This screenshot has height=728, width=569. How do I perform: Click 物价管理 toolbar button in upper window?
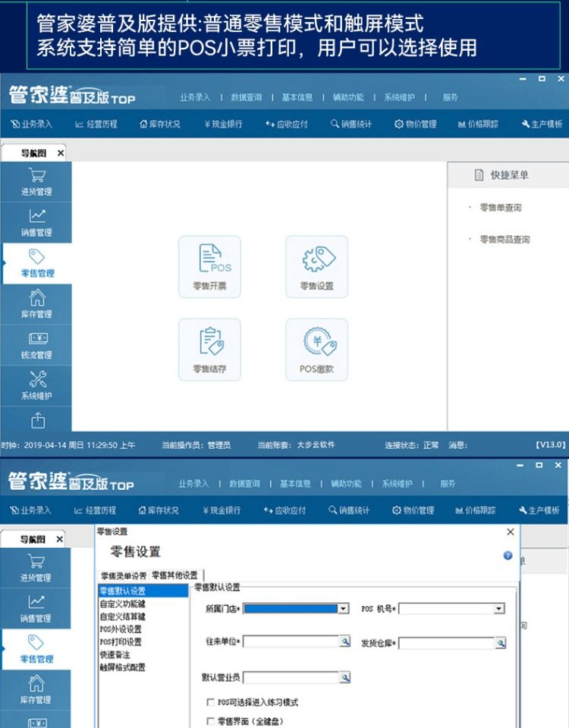tap(415, 124)
